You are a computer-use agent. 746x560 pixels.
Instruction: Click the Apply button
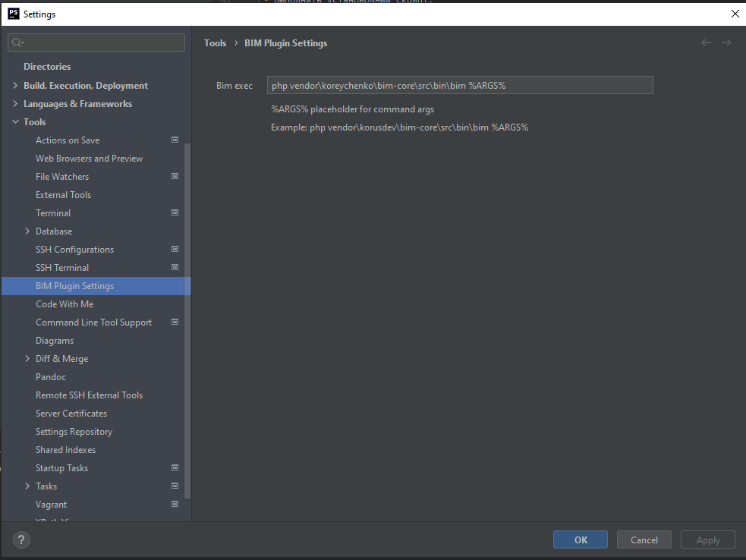tap(707, 540)
